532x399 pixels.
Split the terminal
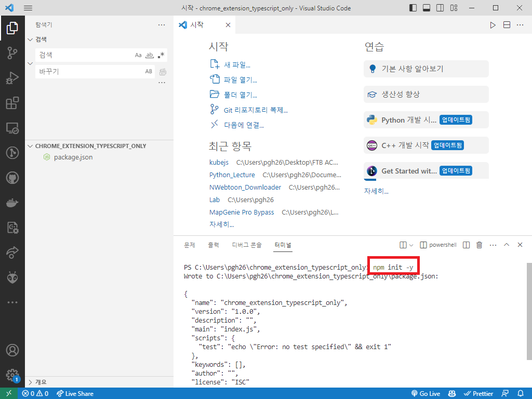coord(466,245)
